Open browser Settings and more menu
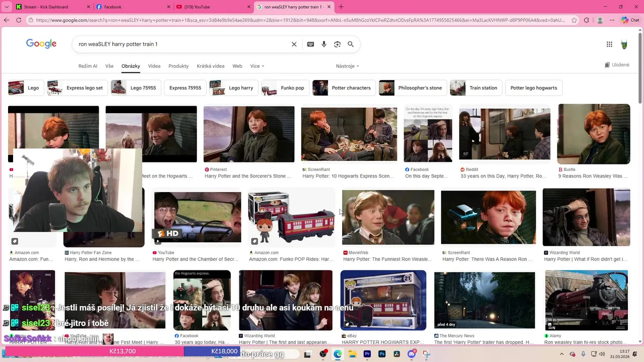This screenshot has width=644, height=362. pos(612,20)
